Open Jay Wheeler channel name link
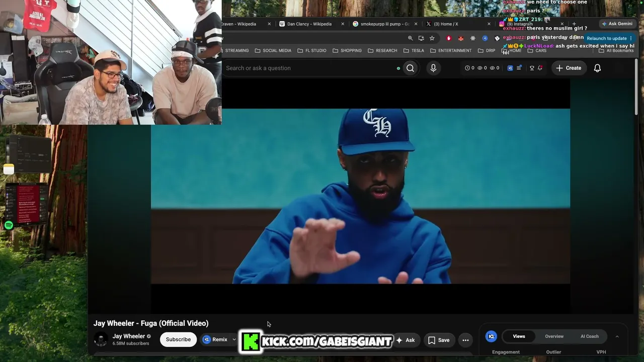This screenshot has width=644, height=362. tap(129, 336)
